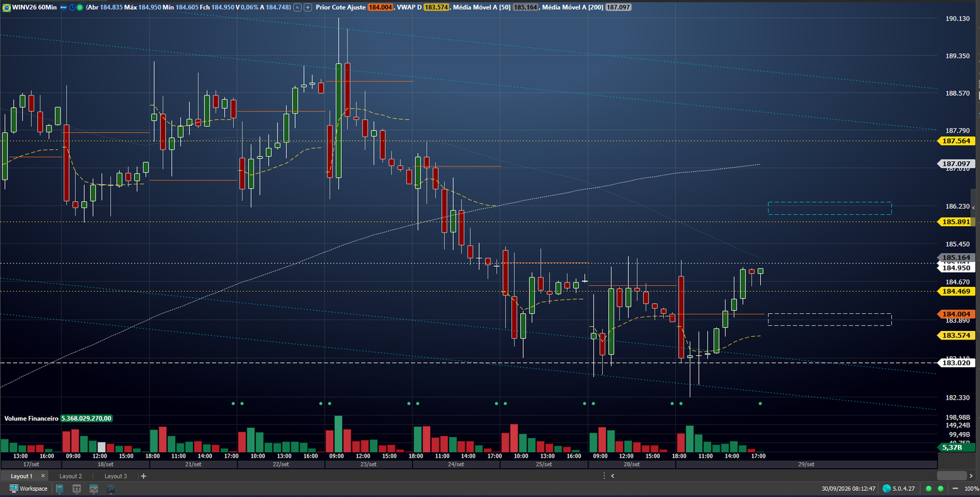Click the Volume Financeiro indicator label
The image size is (980, 497).
click(31, 419)
